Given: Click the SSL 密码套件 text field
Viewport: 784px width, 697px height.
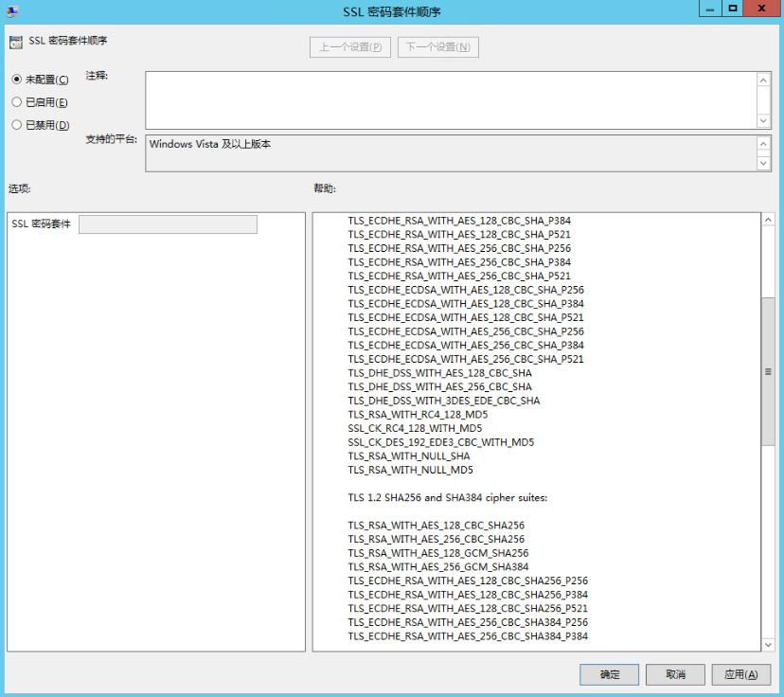Looking at the screenshot, I should (168, 224).
